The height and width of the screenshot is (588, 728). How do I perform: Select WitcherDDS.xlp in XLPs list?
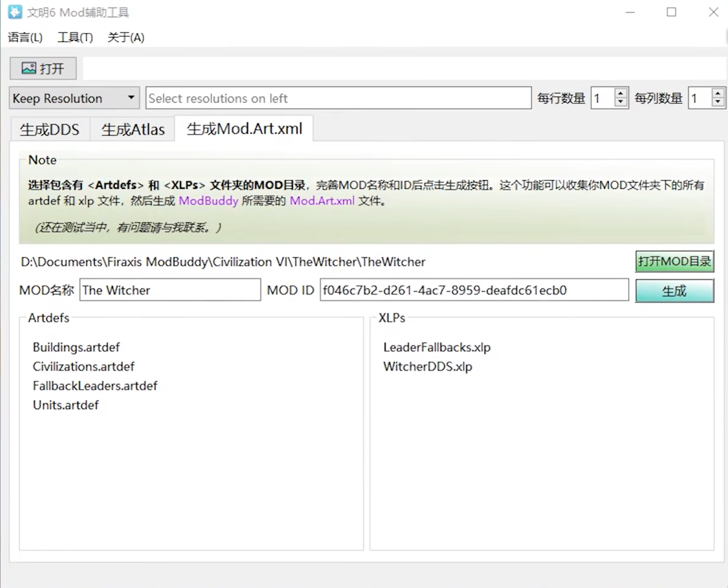coord(428,366)
